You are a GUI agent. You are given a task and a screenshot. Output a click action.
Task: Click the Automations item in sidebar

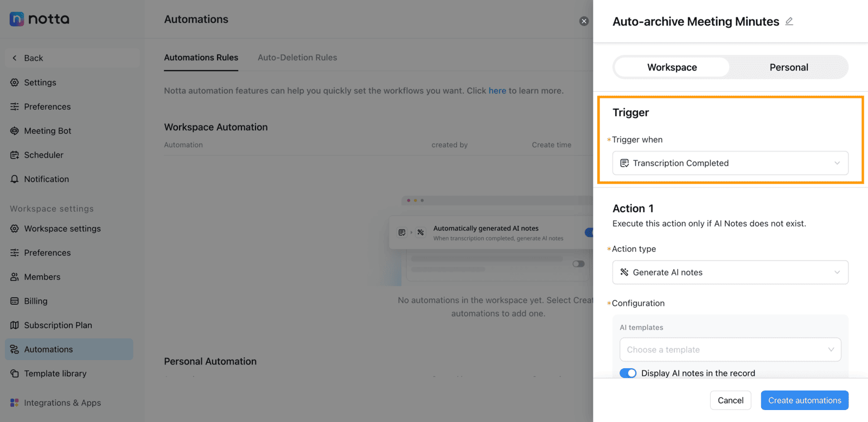pyautogui.click(x=69, y=349)
